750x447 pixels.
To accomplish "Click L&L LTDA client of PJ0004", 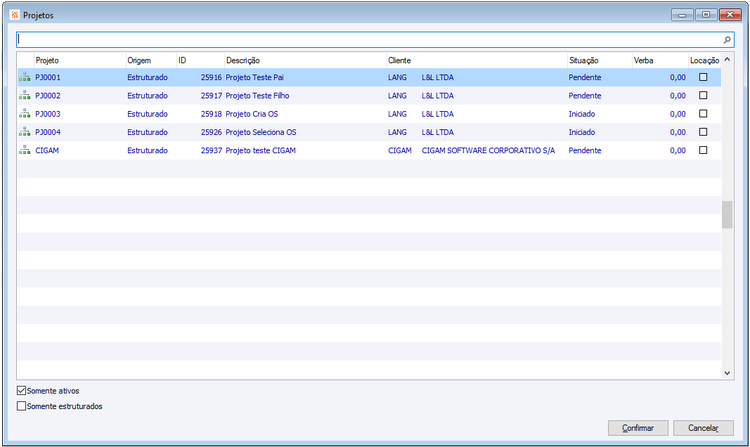I will (x=438, y=132).
